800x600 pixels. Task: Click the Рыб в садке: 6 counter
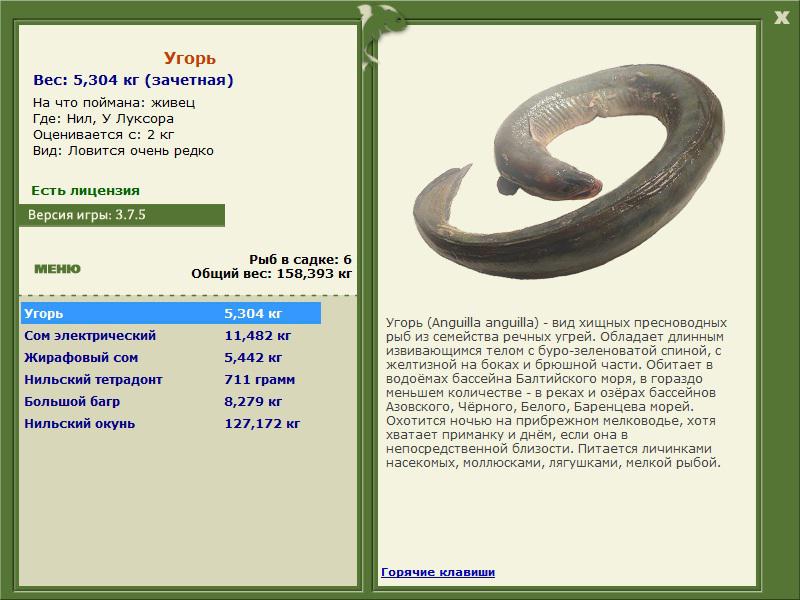(300, 260)
